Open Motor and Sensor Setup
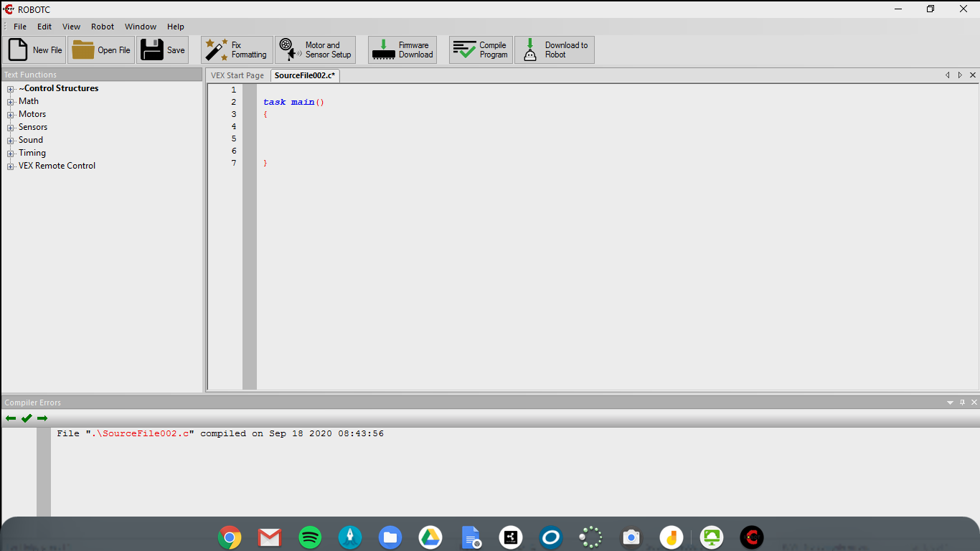Screen dimensions: 980x551 click(316, 50)
